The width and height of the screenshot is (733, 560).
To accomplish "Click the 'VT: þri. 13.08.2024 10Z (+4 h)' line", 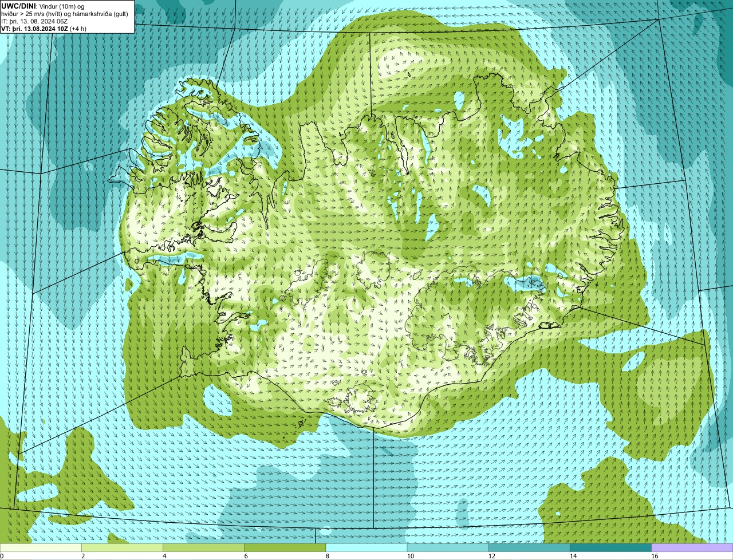I will pos(44,29).
